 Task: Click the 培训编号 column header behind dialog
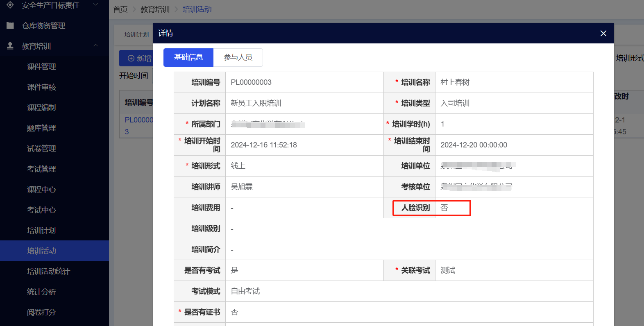click(x=139, y=102)
